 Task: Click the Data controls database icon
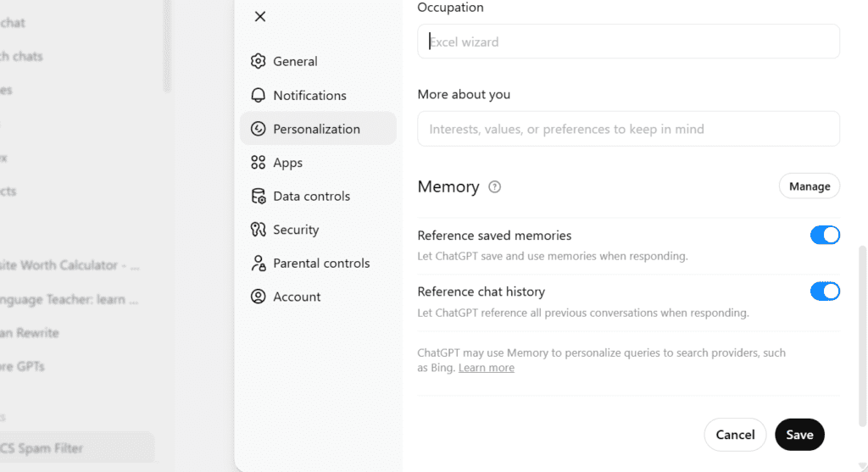click(x=258, y=196)
